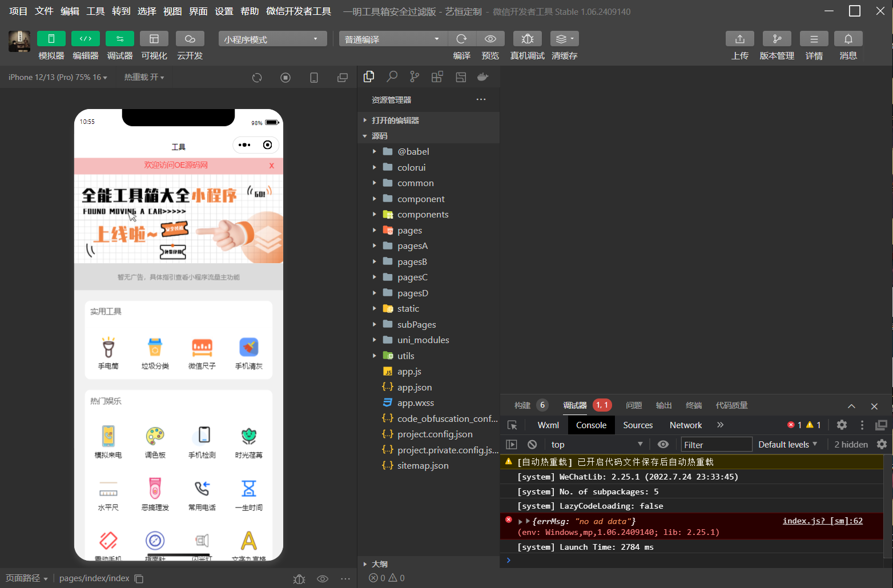Open the Default levels dropdown
Screen dimensions: 893x588
pyautogui.click(x=788, y=444)
